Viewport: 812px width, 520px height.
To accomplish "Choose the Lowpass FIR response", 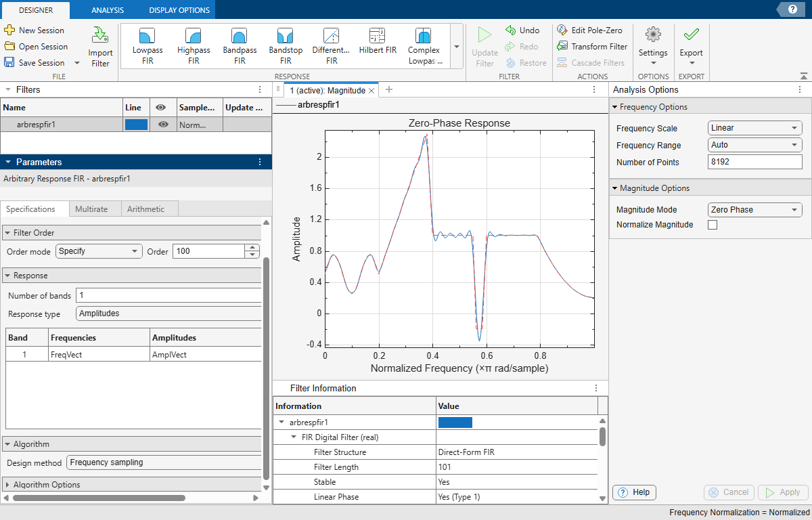I will click(x=148, y=47).
